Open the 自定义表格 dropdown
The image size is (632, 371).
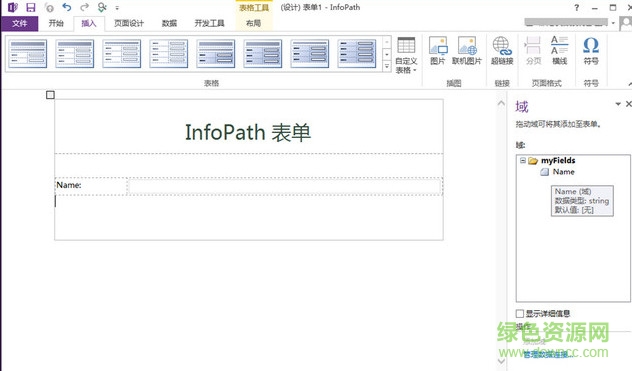pyautogui.click(x=406, y=55)
